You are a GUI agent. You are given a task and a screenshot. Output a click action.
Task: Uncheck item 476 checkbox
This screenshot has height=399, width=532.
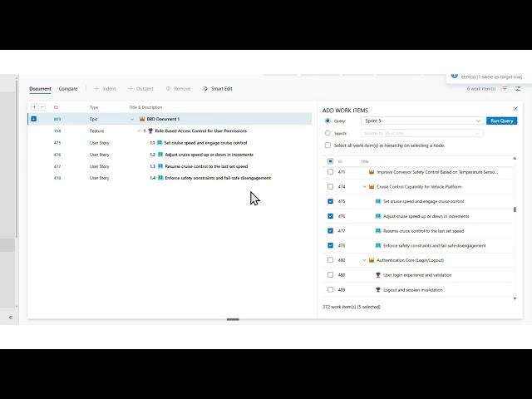point(330,216)
